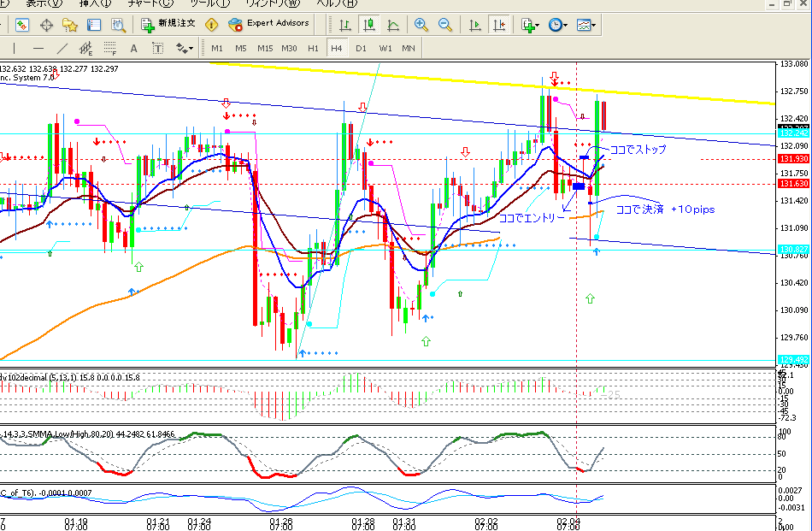812x531 pixels.
Task: Switch chart to candlestick mode
Action: coord(369,25)
